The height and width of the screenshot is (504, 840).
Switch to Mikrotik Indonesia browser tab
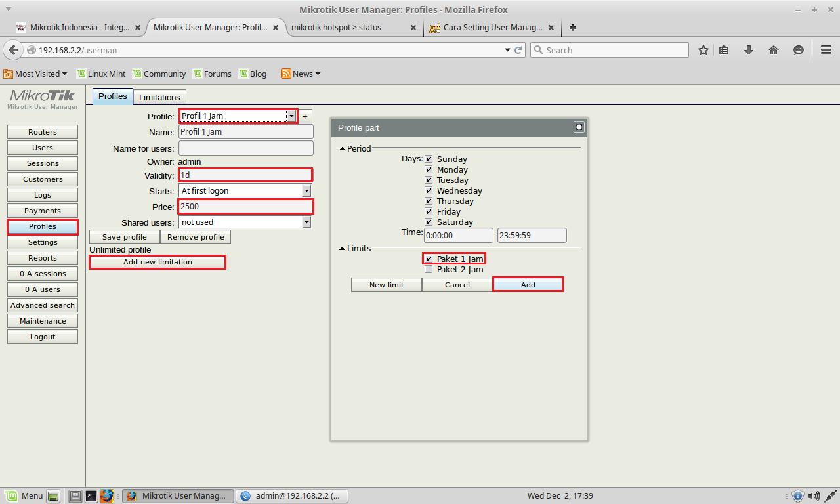click(x=79, y=28)
